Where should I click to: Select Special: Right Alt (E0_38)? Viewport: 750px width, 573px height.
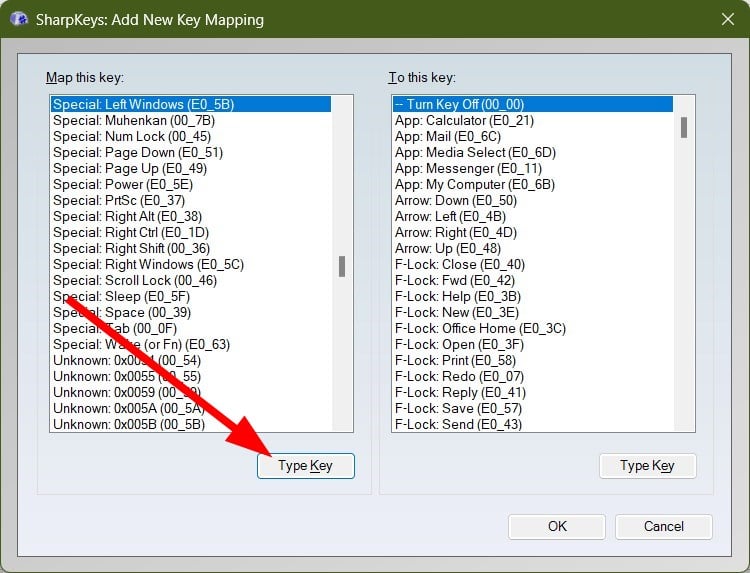tap(191, 217)
